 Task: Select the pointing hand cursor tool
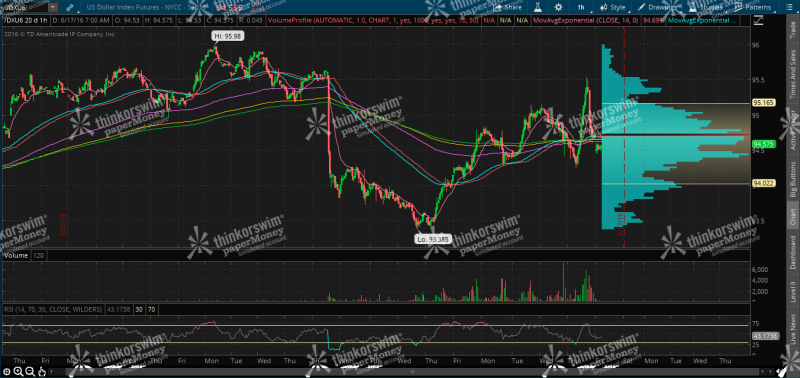[x=42, y=371]
